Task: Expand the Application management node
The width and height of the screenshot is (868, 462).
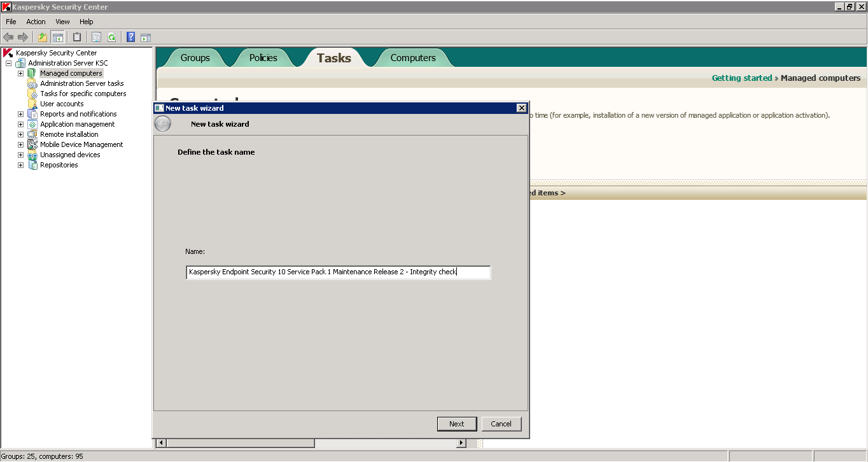Action: pos(20,124)
